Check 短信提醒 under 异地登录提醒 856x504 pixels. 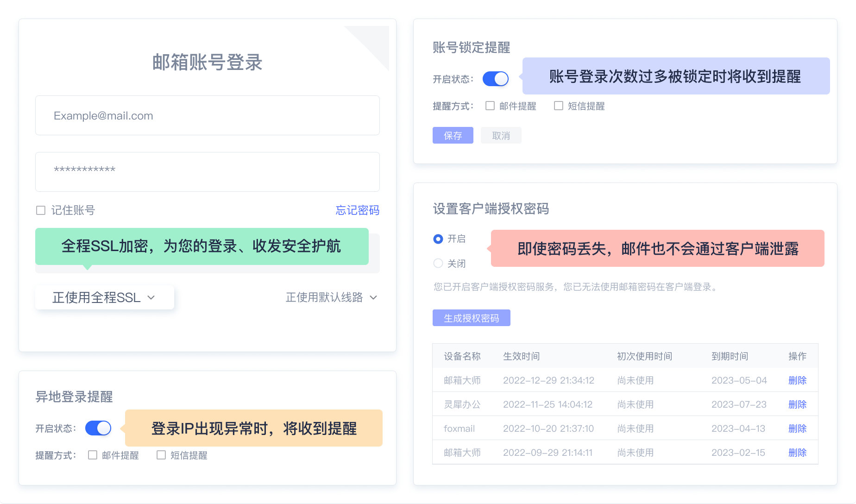tap(161, 455)
